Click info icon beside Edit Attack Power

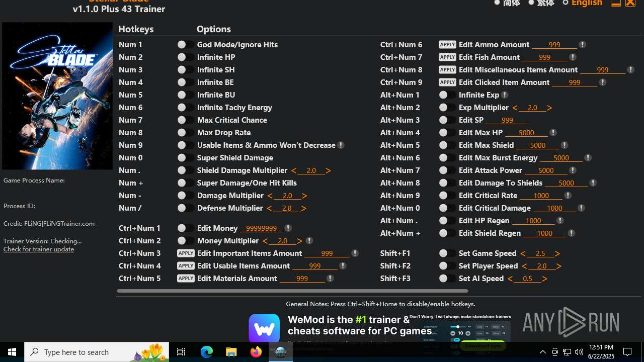(x=573, y=170)
